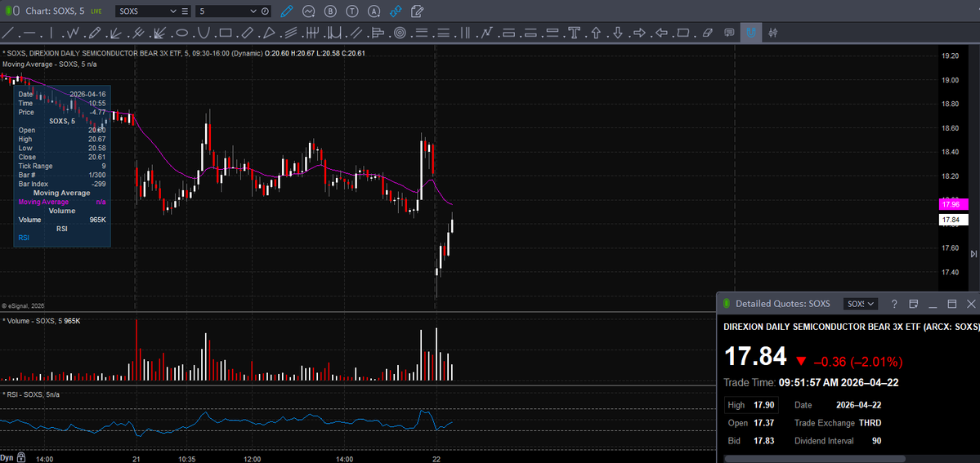The image size is (980, 463).
Task: Click the Trade Exchange THRD value
Action: point(870,423)
